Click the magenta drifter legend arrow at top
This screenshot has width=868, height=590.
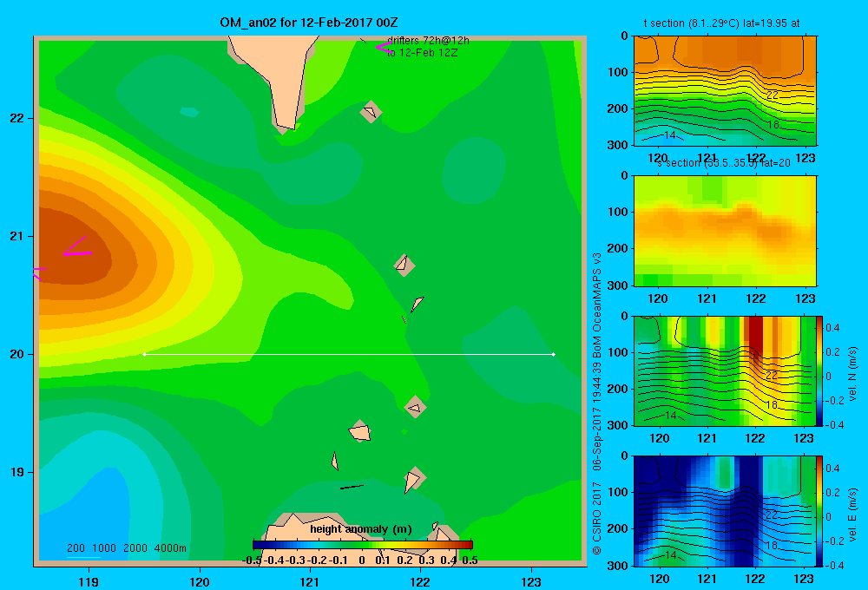[x=383, y=47]
